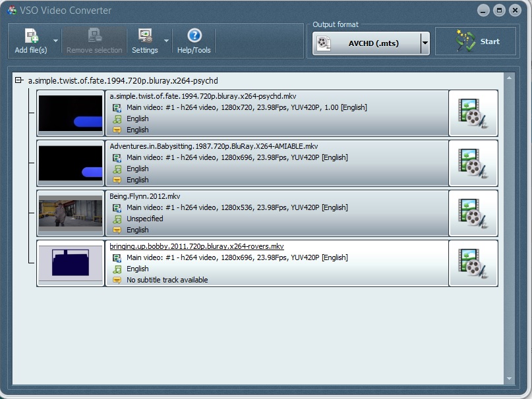Open video editor for bringing.up.bobby

pos(473,263)
